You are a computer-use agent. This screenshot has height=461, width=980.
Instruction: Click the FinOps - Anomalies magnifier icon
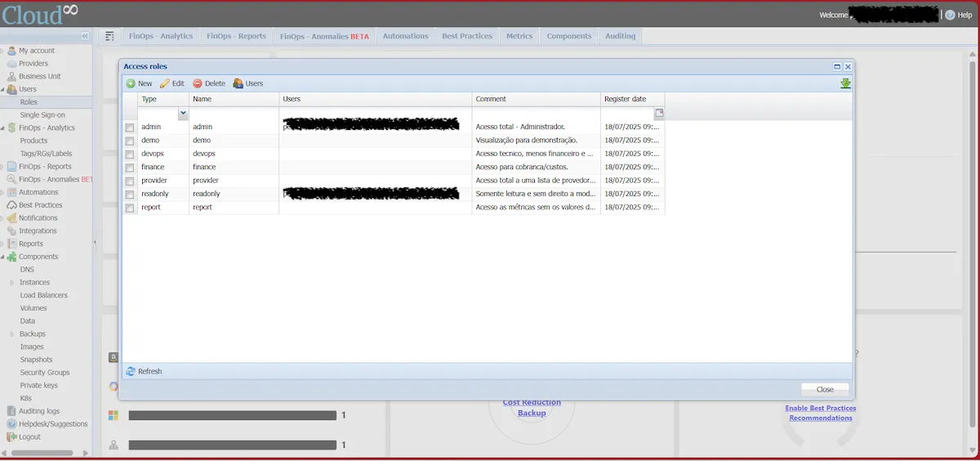(11, 179)
